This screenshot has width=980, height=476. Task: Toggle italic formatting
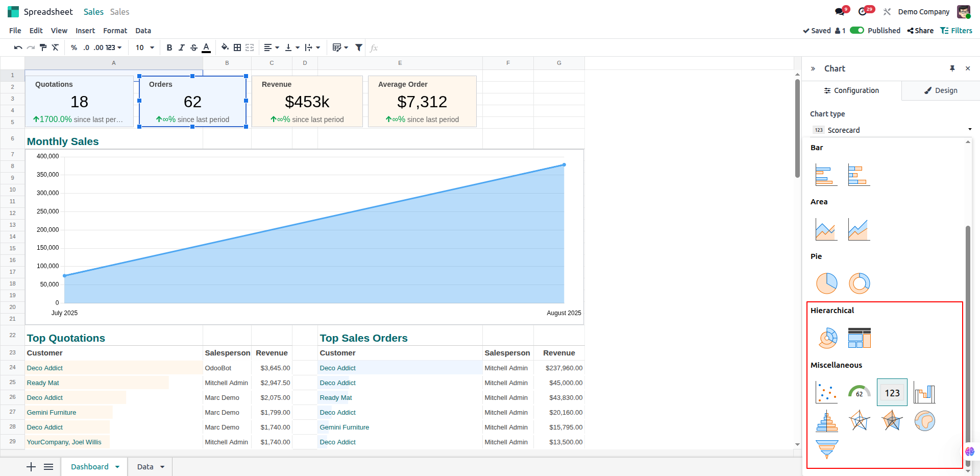tap(182, 47)
